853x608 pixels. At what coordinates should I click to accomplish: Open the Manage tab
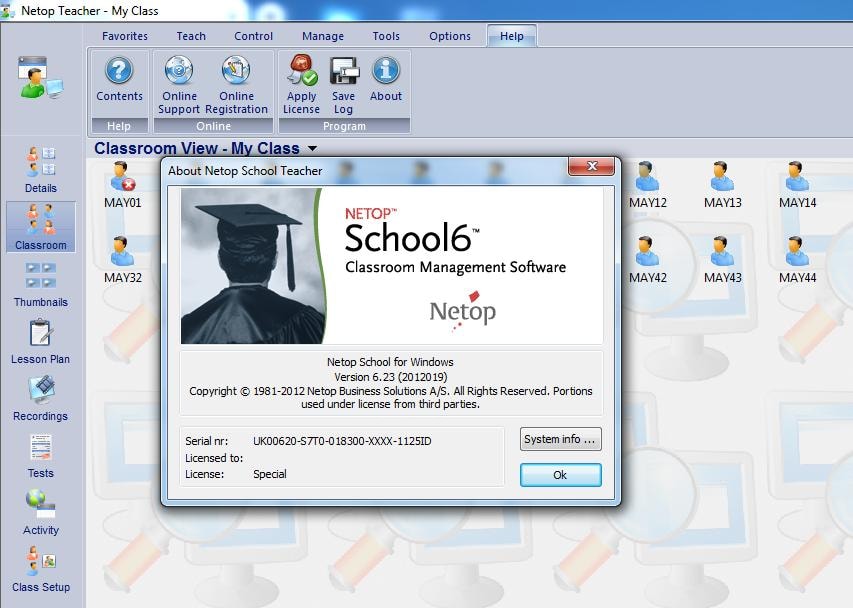click(323, 36)
